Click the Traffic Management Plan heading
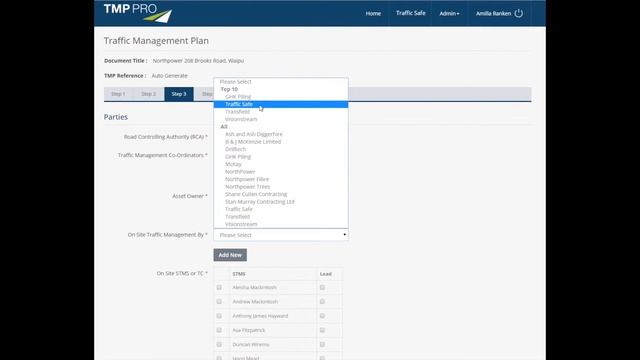This screenshot has width=640, height=360. [x=156, y=41]
